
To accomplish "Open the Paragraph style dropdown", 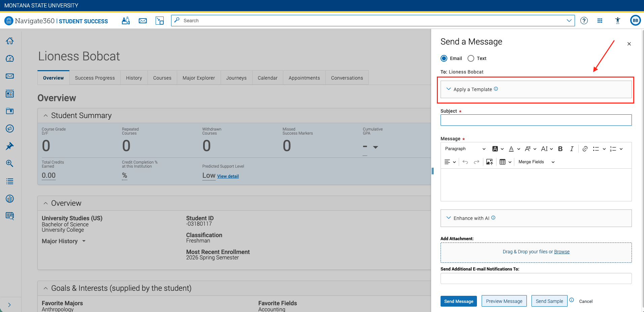I will pyautogui.click(x=465, y=149).
